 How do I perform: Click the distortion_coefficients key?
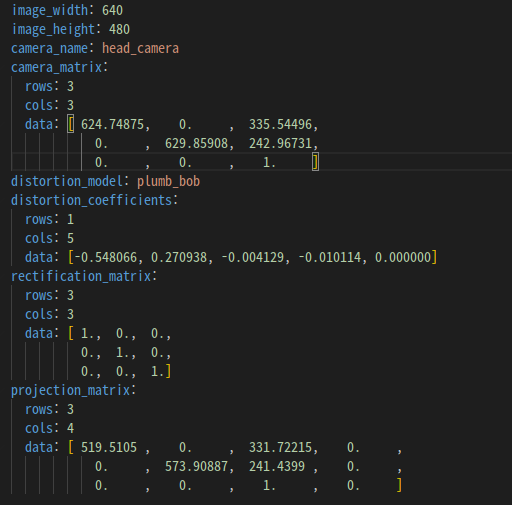click(x=92, y=200)
